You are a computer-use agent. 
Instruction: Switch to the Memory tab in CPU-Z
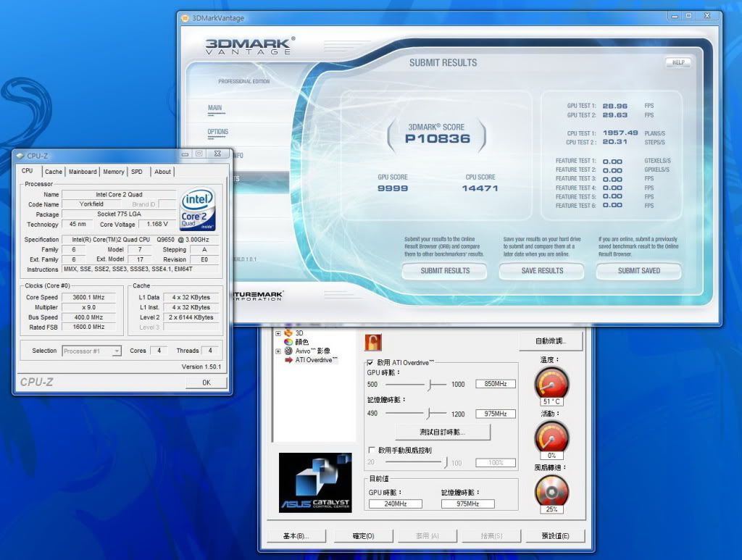point(114,172)
